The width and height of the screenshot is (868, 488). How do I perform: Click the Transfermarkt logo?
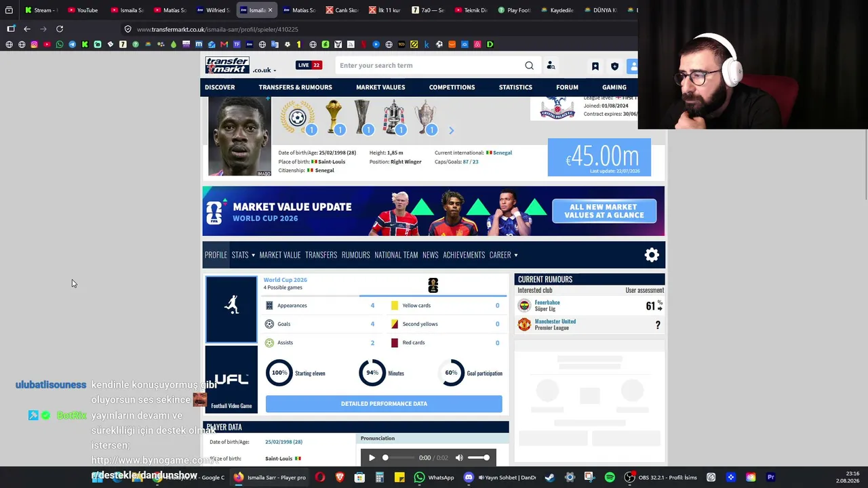(x=227, y=65)
